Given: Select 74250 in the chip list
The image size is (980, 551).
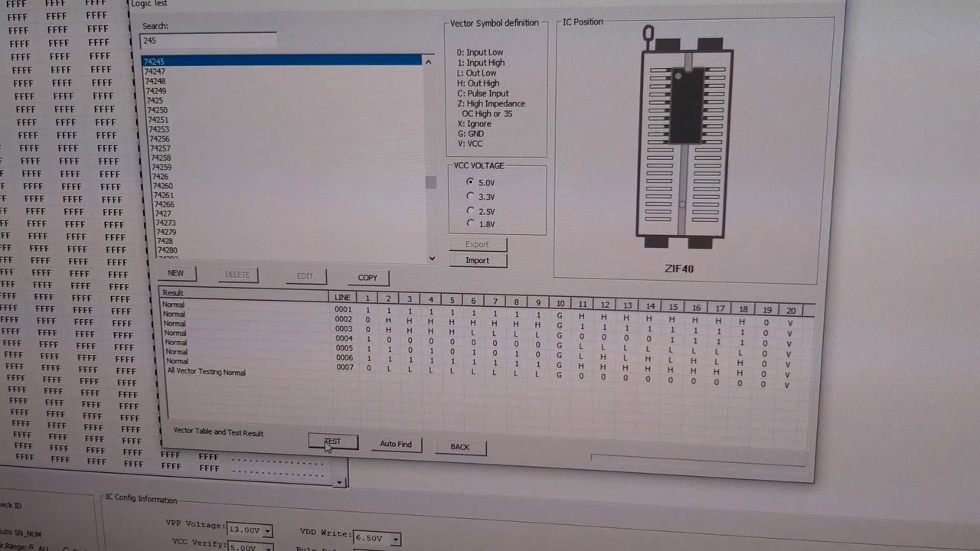Looking at the screenshot, I should (x=157, y=109).
